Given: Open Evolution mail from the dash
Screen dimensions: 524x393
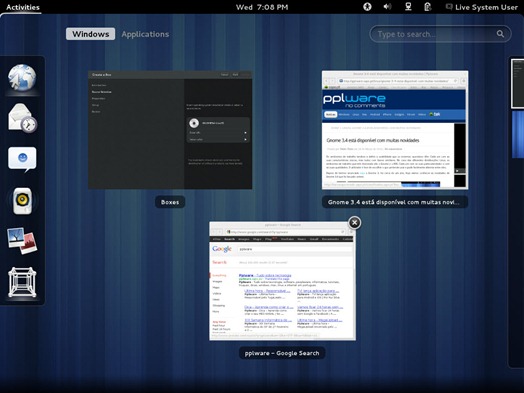Looking at the screenshot, I should [x=22, y=118].
